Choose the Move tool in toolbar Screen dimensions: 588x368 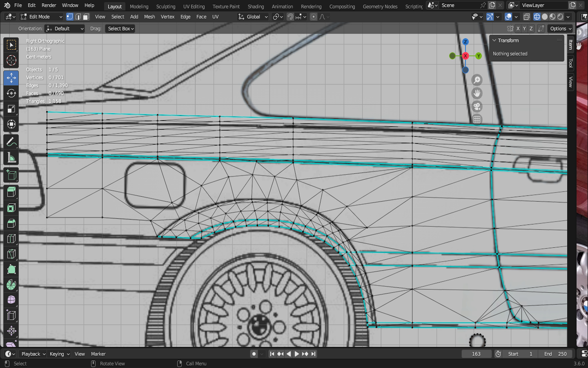(x=11, y=78)
